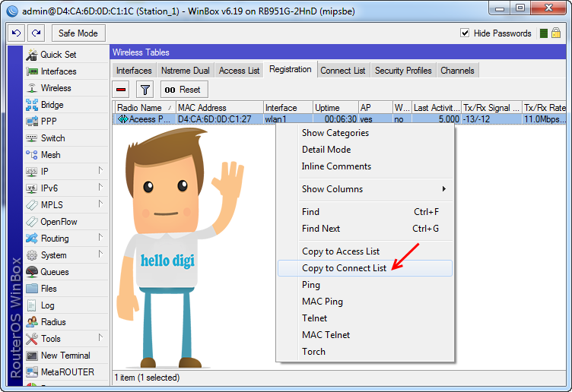Image resolution: width=572 pixels, height=392 pixels.
Task: Switch to the Security Profiles tab
Action: coord(403,71)
